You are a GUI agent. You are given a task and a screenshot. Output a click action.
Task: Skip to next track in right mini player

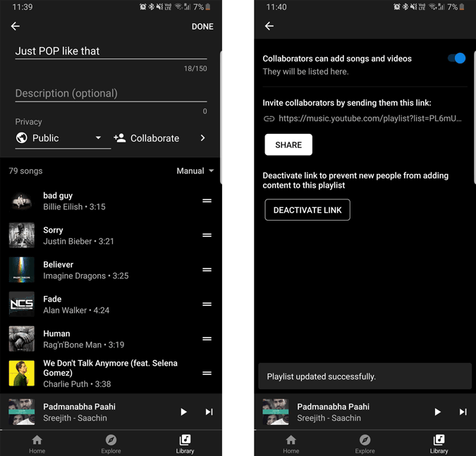(463, 412)
